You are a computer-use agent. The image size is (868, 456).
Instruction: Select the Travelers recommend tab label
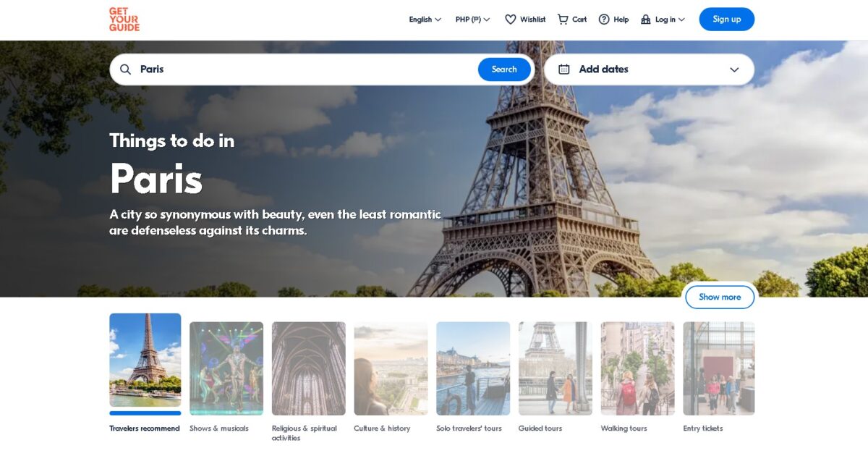pyautogui.click(x=145, y=428)
